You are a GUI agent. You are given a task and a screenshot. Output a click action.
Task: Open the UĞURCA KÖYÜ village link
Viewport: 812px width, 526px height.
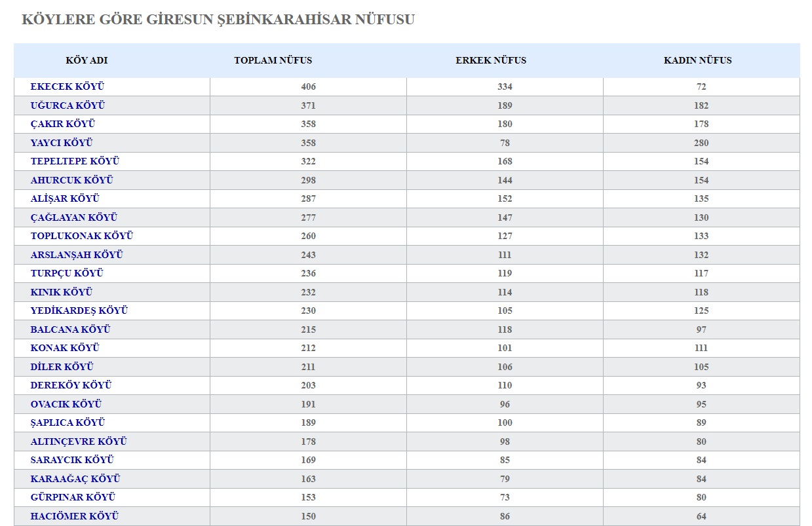[68, 105]
